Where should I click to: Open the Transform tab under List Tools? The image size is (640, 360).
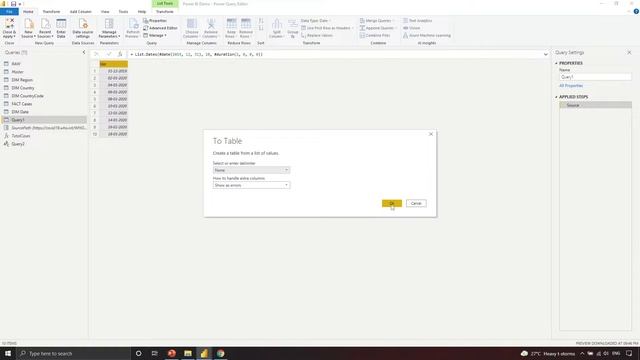164,11
